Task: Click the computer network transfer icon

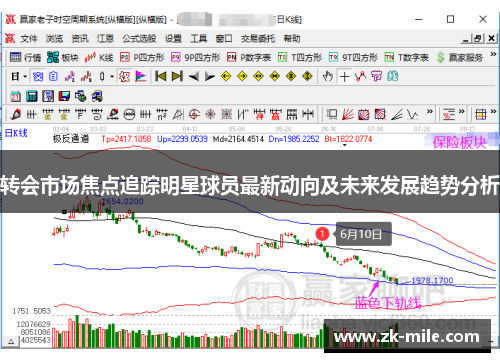Action: click(x=97, y=96)
